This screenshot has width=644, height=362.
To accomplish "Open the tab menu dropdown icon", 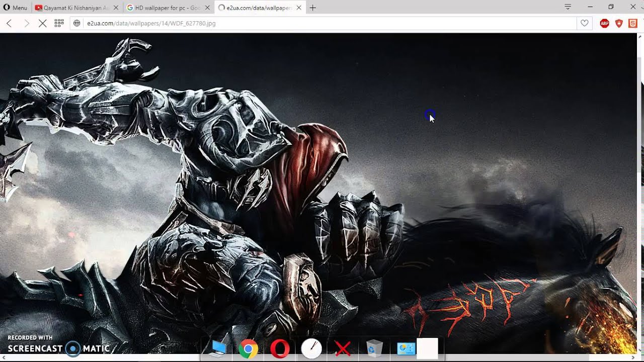I will (568, 7).
